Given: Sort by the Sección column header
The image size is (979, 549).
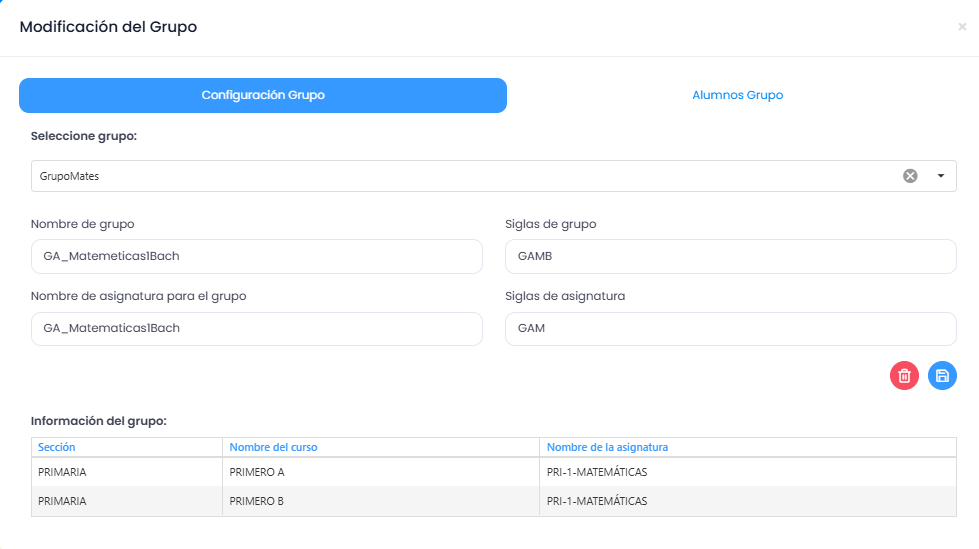Looking at the screenshot, I should [57, 447].
